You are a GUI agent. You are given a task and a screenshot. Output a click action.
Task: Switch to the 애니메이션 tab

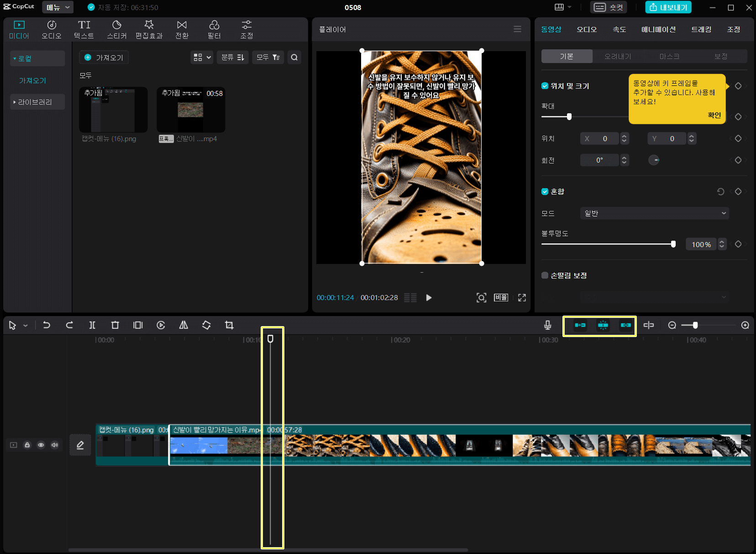pyautogui.click(x=658, y=30)
